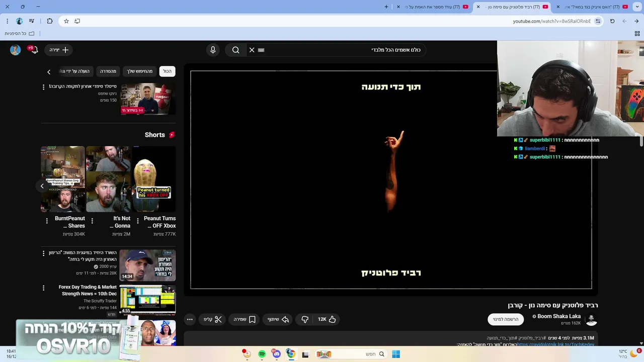Switch to the 'עודד מספר את האמת' tab
This screenshot has width=644, height=362.
click(433, 7)
